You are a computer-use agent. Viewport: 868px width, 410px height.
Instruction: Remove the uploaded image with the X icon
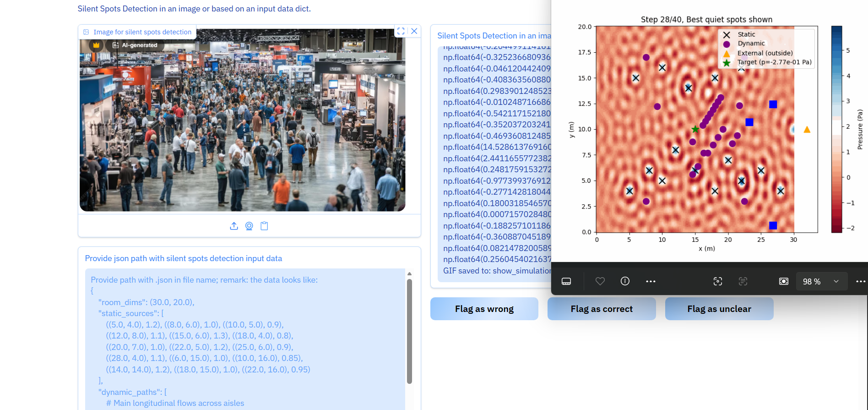[x=414, y=31]
